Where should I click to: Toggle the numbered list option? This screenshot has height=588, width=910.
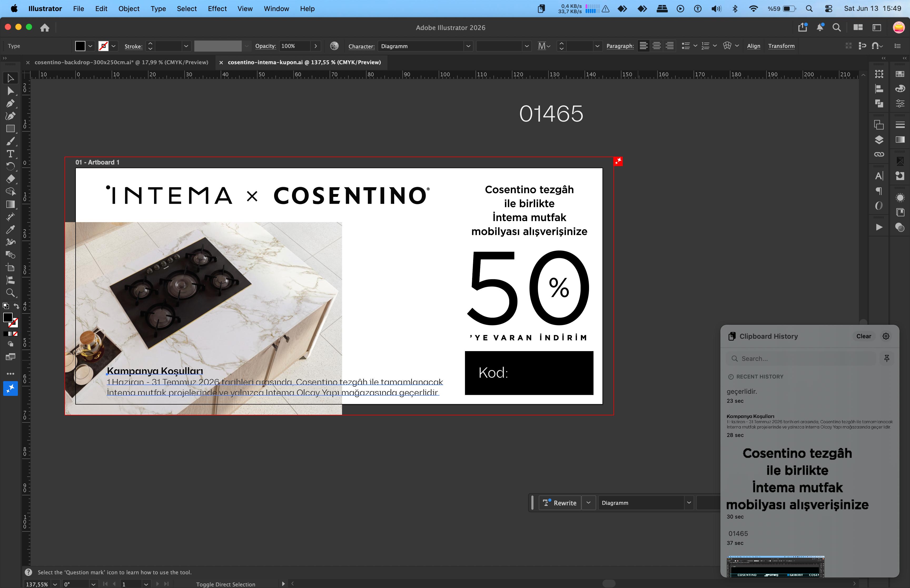705,46
